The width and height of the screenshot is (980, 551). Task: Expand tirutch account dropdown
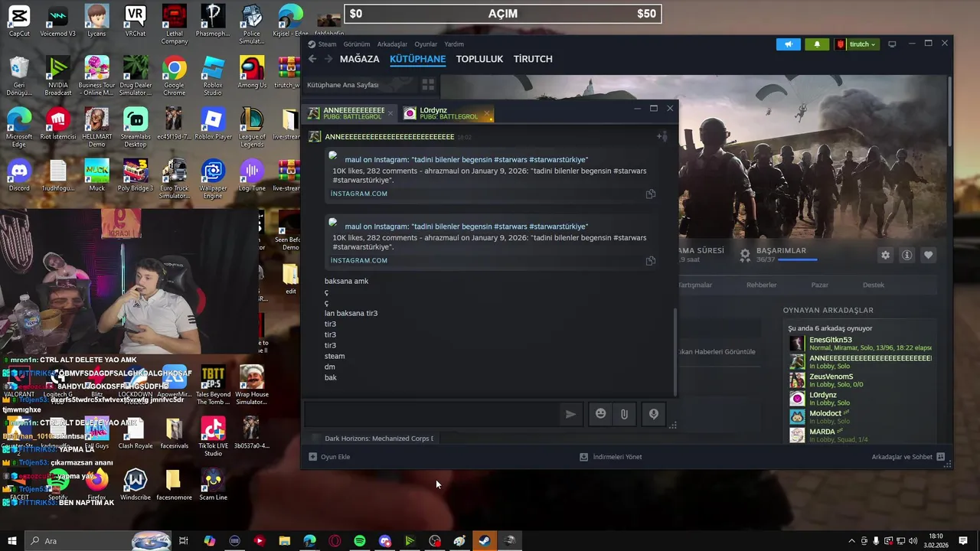(857, 44)
